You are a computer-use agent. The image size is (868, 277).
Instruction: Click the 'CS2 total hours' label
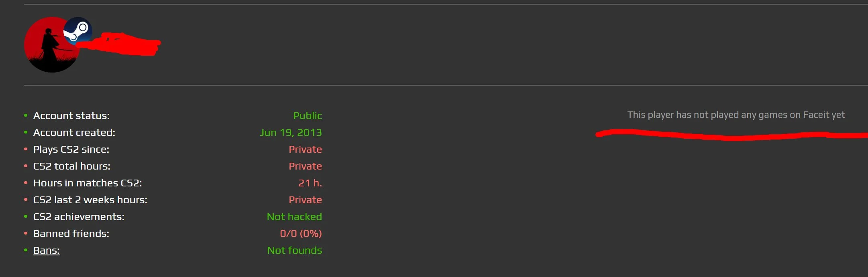[71, 166]
